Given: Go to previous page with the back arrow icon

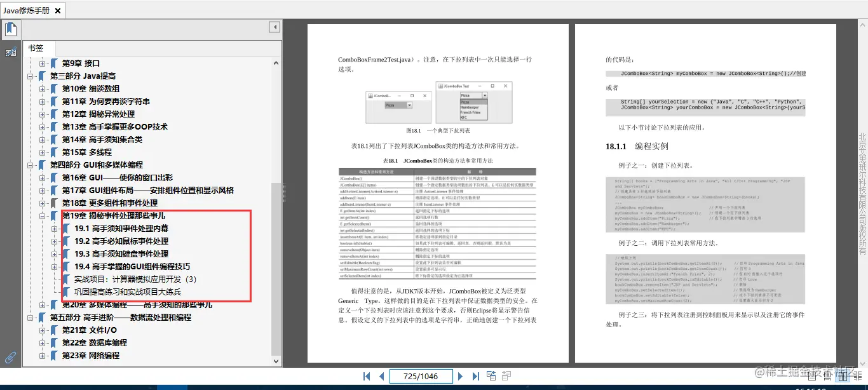Looking at the screenshot, I should coord(381,376).
